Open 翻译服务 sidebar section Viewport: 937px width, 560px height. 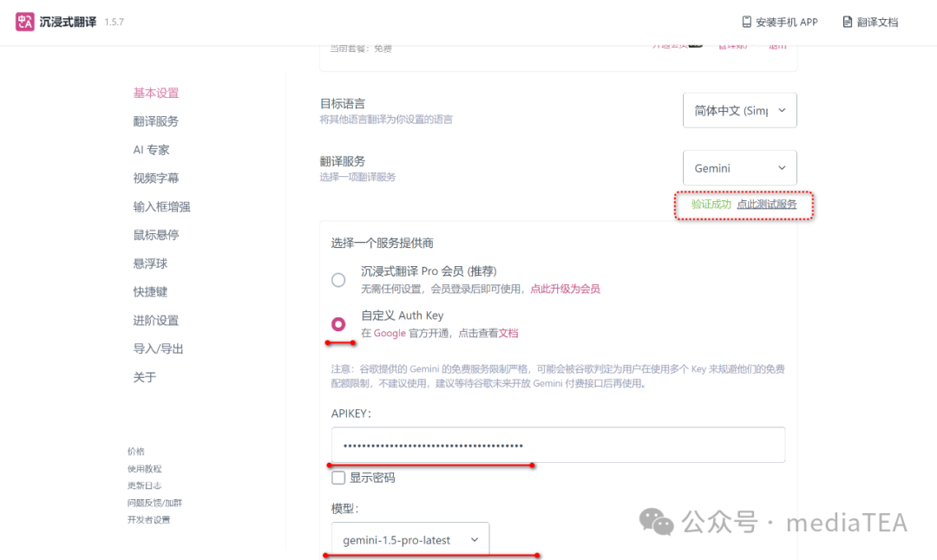click(156, 121)
